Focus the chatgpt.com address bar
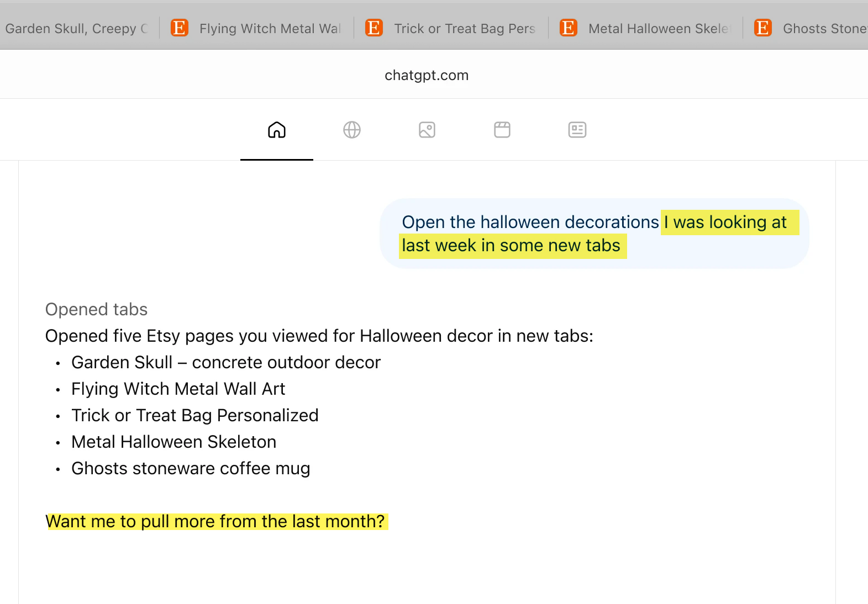The width and height of the screenshot is (868, 604). (x=427, y=75)
